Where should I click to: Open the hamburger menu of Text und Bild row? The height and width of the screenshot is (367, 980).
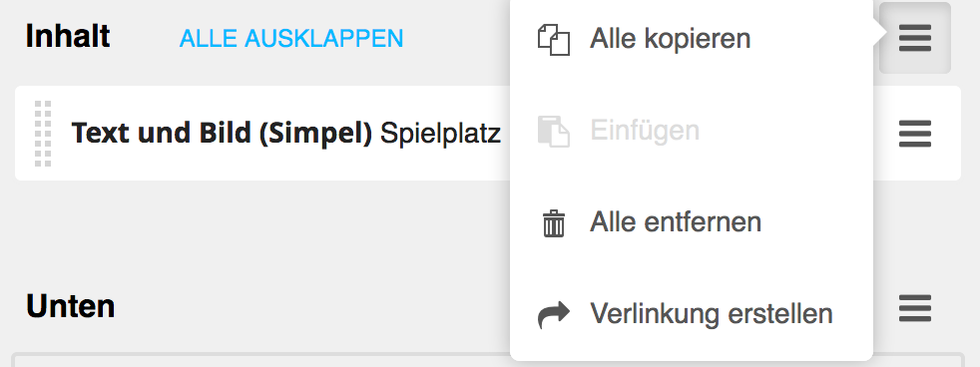coord(915,134)
